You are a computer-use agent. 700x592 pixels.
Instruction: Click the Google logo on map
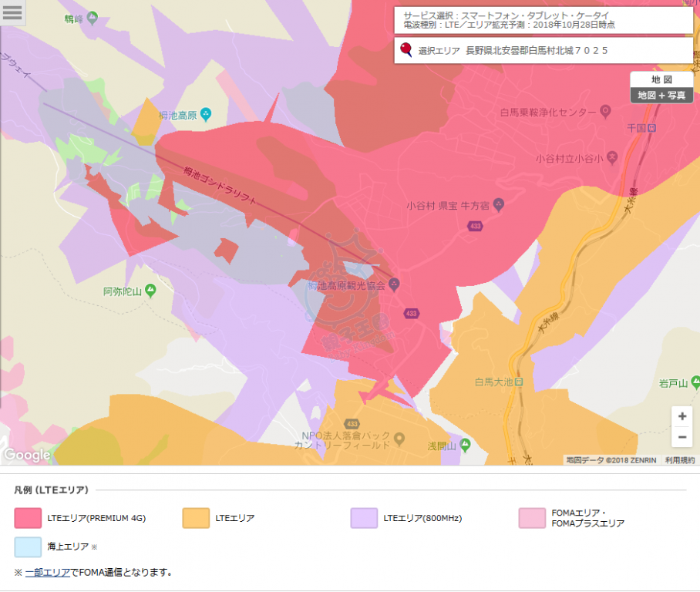tap(27, 455)
